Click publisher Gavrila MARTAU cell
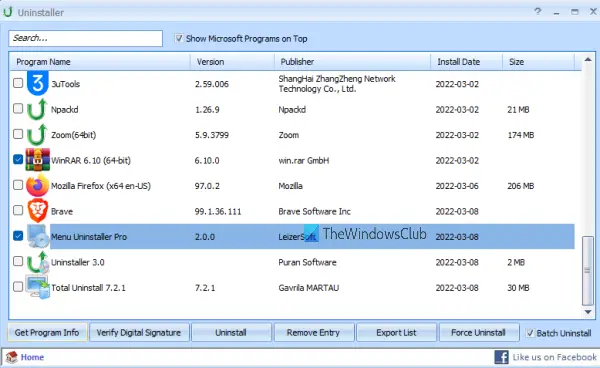Screen dimensions: 600x368 tap(309, 288)
